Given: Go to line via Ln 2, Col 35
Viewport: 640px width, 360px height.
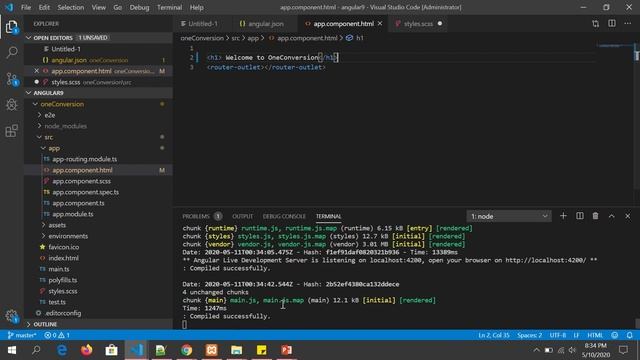Looking at the screenshot, I should (494, 335).
